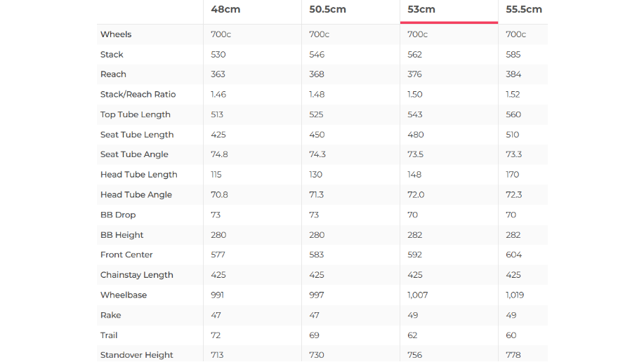Click the Seat Tube Length value 510
The height and width of the screenshot is (362, 644).
pos(513,135)
